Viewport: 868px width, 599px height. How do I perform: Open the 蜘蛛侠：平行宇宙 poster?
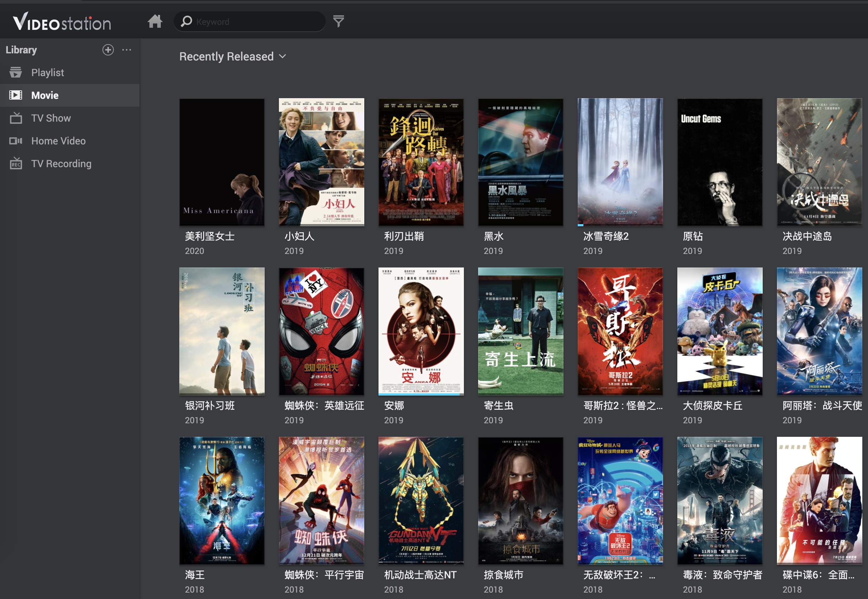pyautogui.click(x=322, y=501)
